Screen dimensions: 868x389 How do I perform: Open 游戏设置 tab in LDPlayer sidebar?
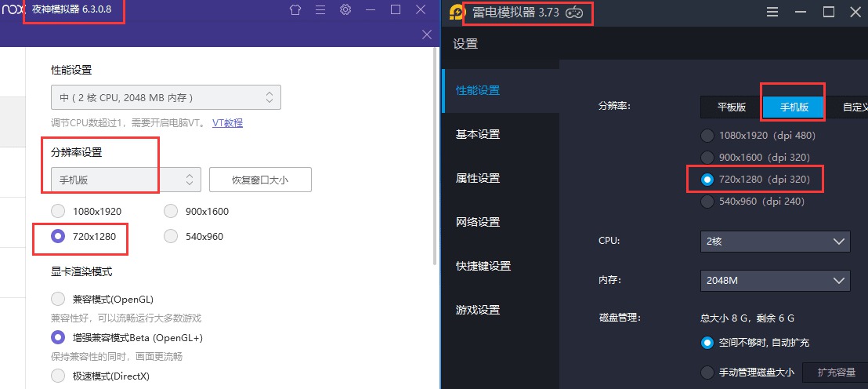(501, 309)
